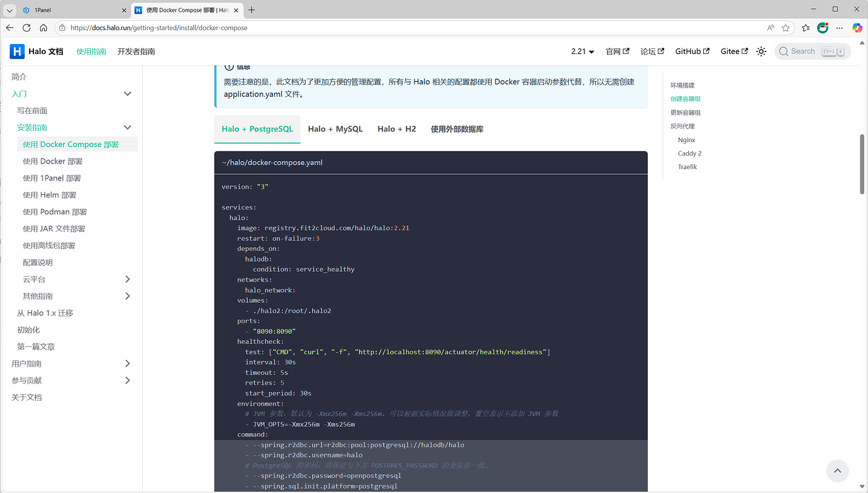Viewport: 868px width, 493px height.
Task: Switch to the Halo + MySQL tab
Action: point(335,128)
